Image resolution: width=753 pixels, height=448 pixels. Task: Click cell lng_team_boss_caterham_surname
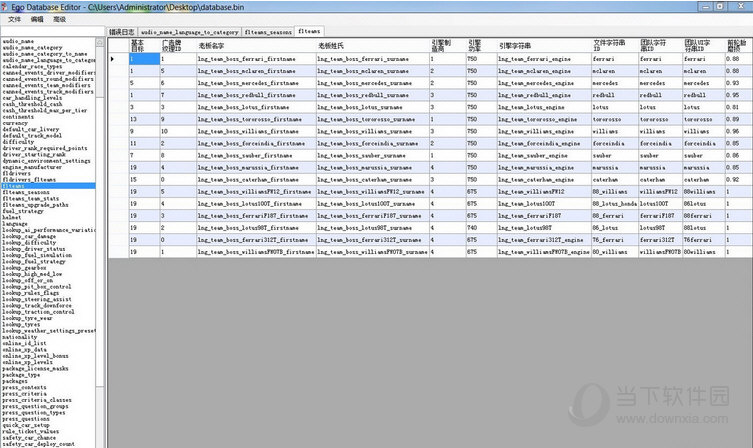point(373,180)
